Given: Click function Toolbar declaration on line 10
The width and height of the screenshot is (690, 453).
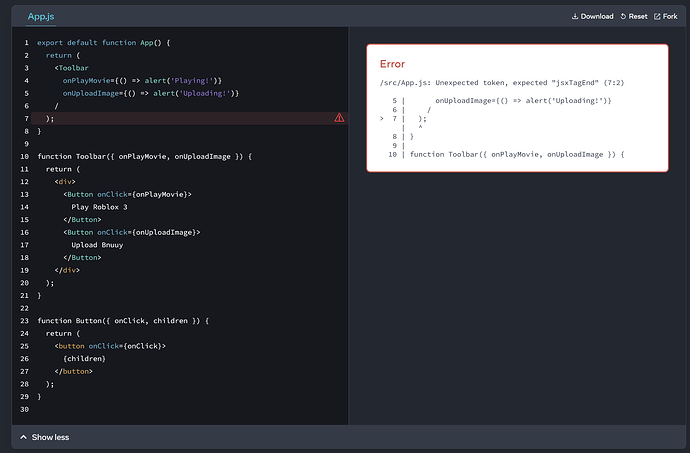Looking at the screenshot, I should coord(145,156).
